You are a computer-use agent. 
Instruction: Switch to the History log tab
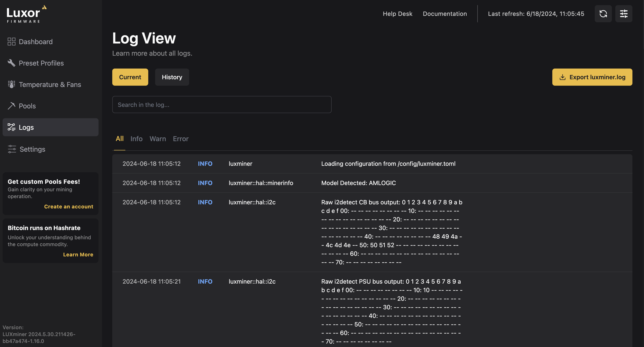click(172, 77)
